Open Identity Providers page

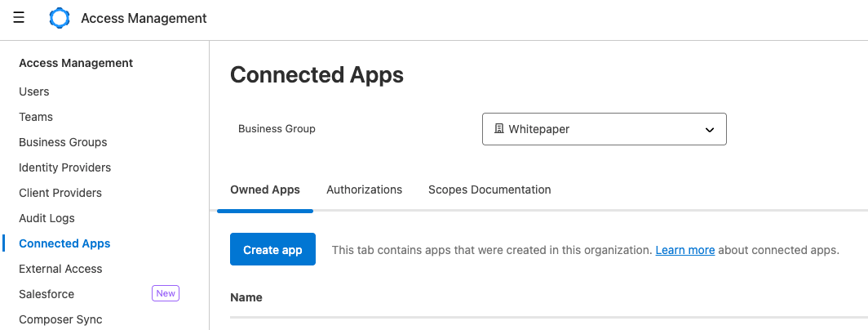(x=64, y=167)
